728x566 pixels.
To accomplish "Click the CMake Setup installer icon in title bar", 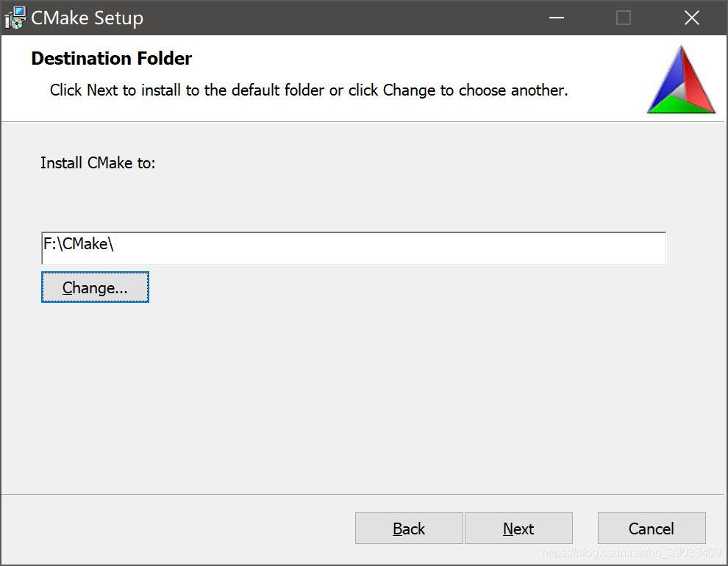I will coord(15,18).
